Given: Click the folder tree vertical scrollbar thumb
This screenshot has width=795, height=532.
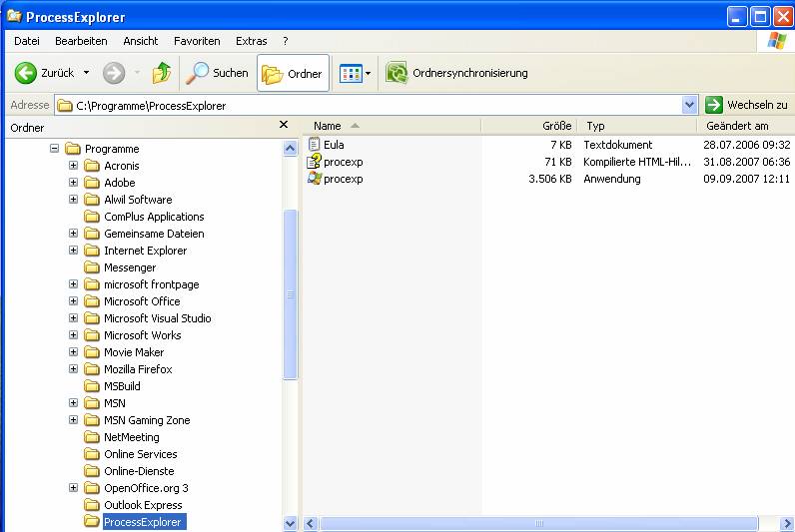Looking at the screenshot, I should (x=291, y=294).
